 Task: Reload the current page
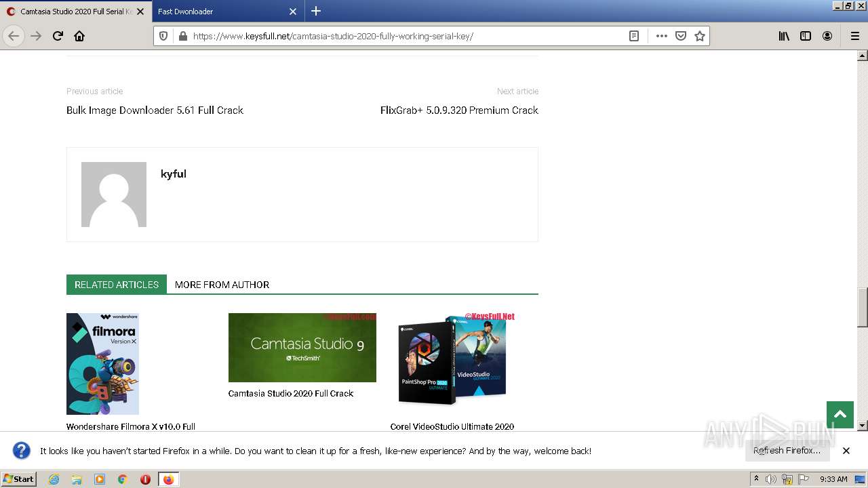58,36
